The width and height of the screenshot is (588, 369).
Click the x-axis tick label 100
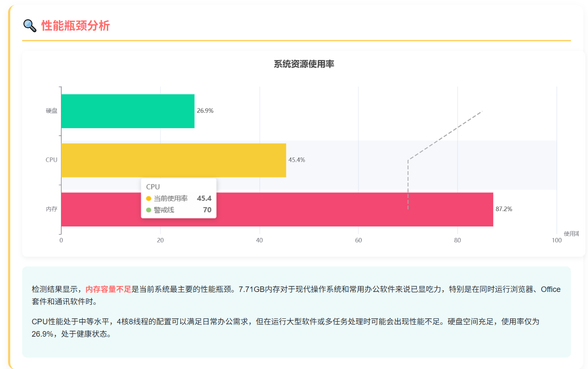click(x=556, y=240)
